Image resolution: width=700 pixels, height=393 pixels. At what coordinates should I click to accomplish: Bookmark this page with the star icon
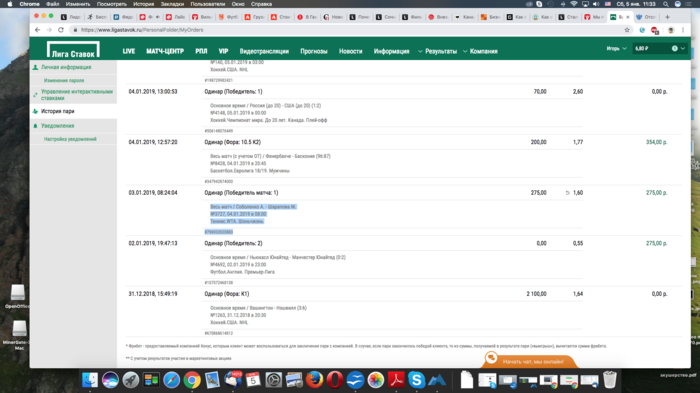(627, 30)
